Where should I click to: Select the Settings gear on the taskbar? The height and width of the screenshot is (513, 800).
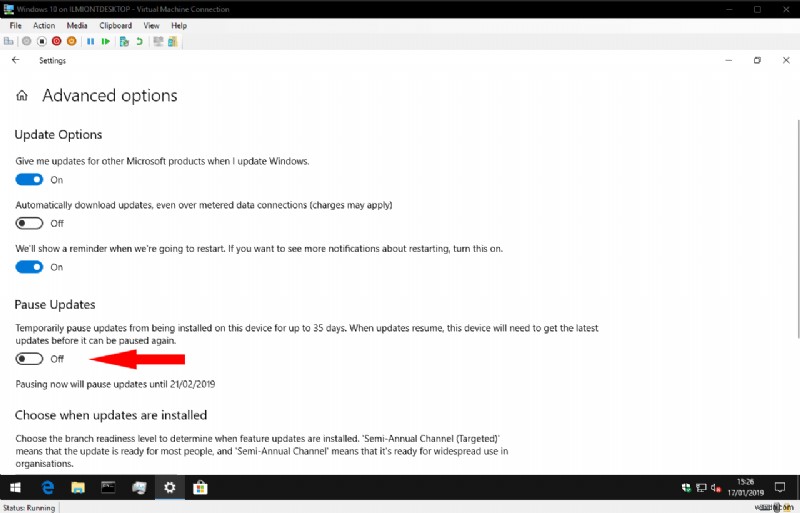pyautogui.click(x=169, y=487)
